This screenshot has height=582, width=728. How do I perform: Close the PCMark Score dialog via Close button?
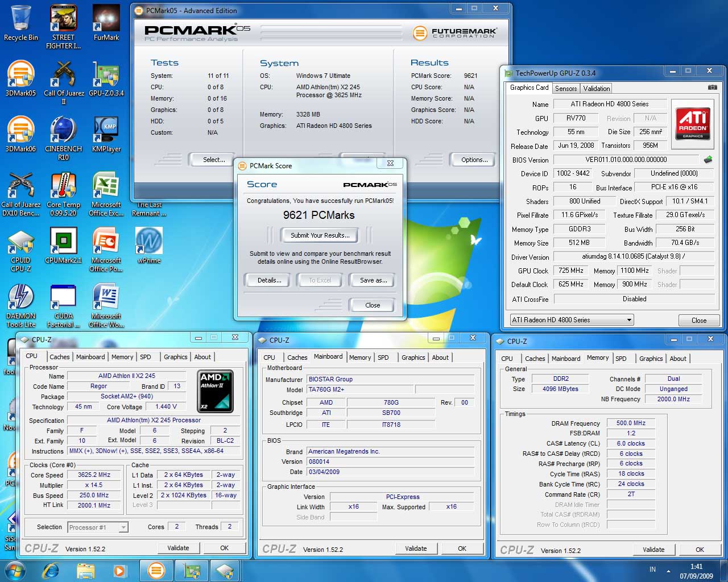pos(373,305)
